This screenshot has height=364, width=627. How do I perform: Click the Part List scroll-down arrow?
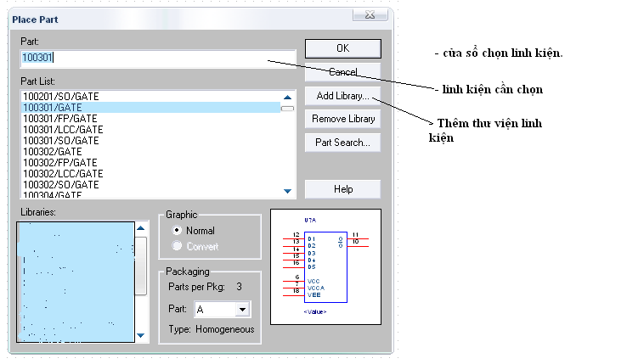[x=287, y=191]
